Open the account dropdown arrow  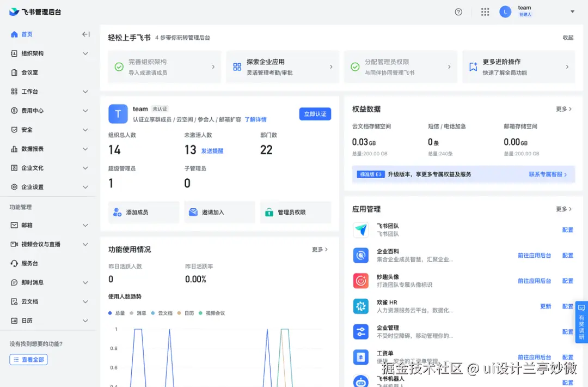572,11
